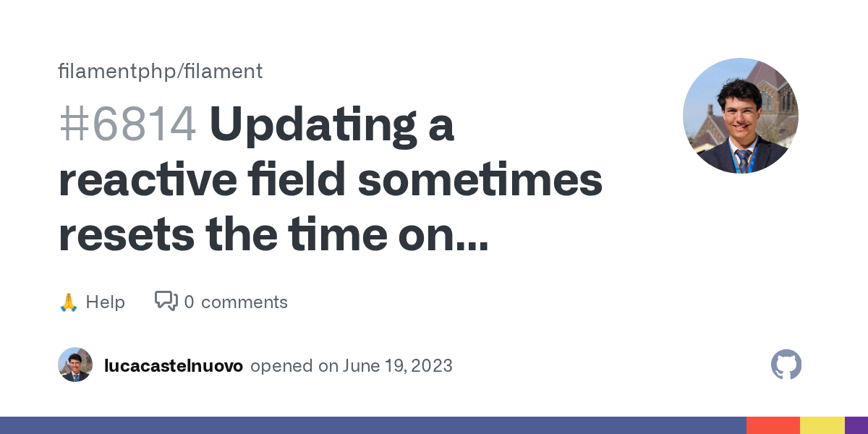Screen dimensions: 868x434
Task: Click the comments speech bubble icon
Action: tap(166, 301)
